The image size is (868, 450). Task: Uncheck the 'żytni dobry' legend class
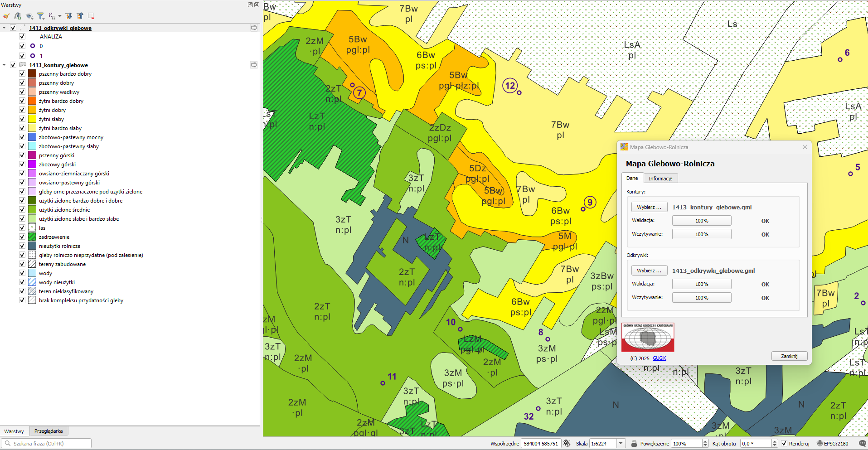point(22,110)
